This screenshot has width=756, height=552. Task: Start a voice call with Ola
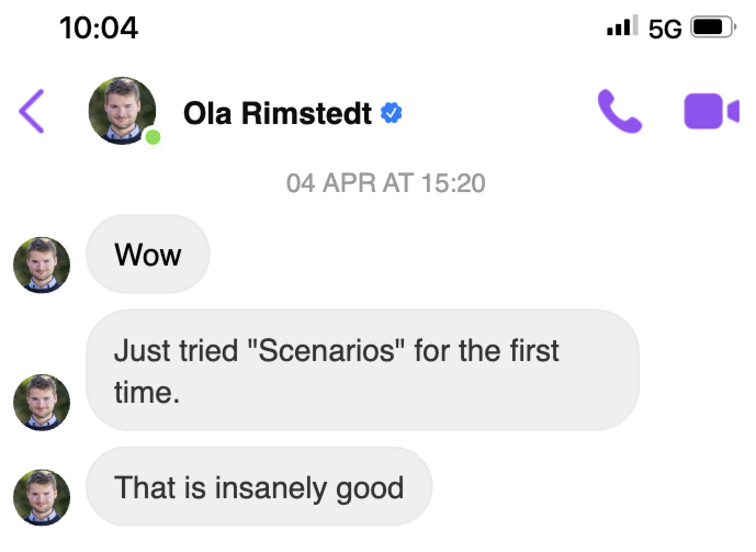tap(619, 111)
